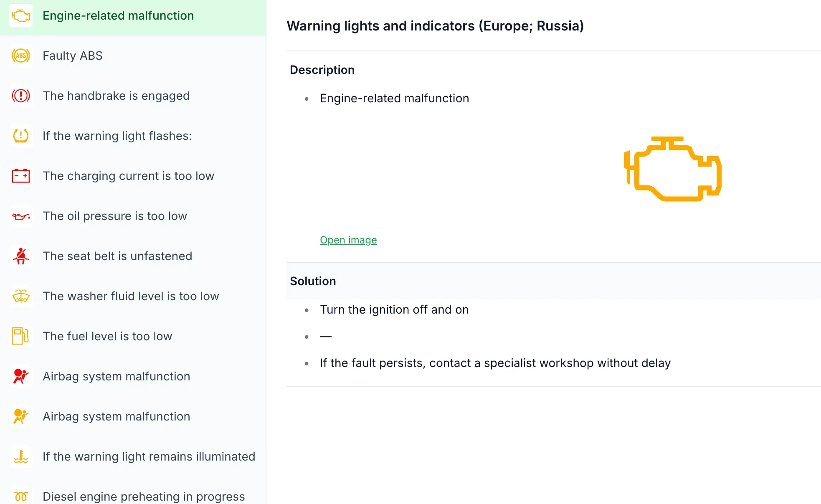Viewport: 821px width, 504px height.
Task: Open 'The handbrake is engaged' entry
Action: coord(133,96)
